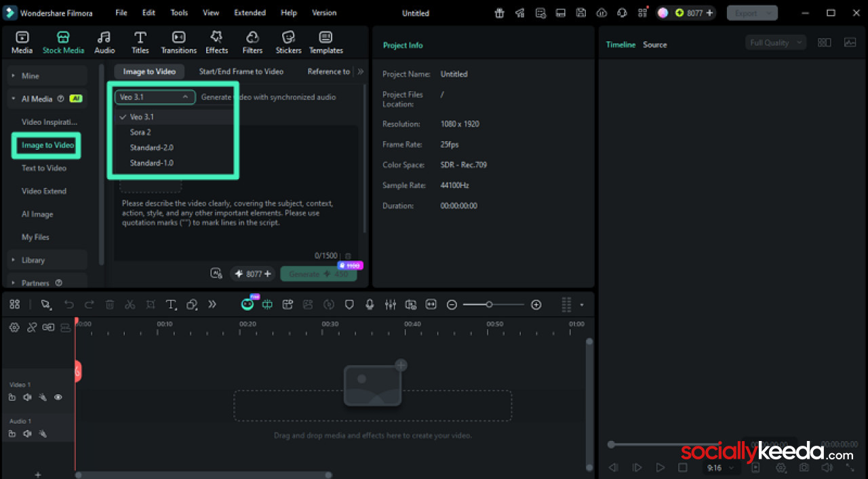This screenshot has width=868, height=479.
Task: Switch to the Source preview tab
Action: point(654,45)
